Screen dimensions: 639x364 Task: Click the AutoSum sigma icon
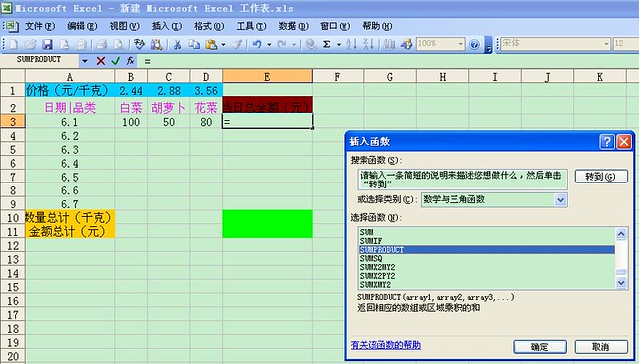(x=326, y=44)
